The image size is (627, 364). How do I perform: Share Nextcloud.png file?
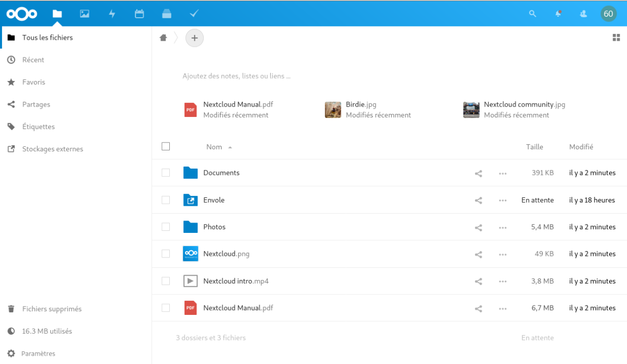[x=478, y=254]
